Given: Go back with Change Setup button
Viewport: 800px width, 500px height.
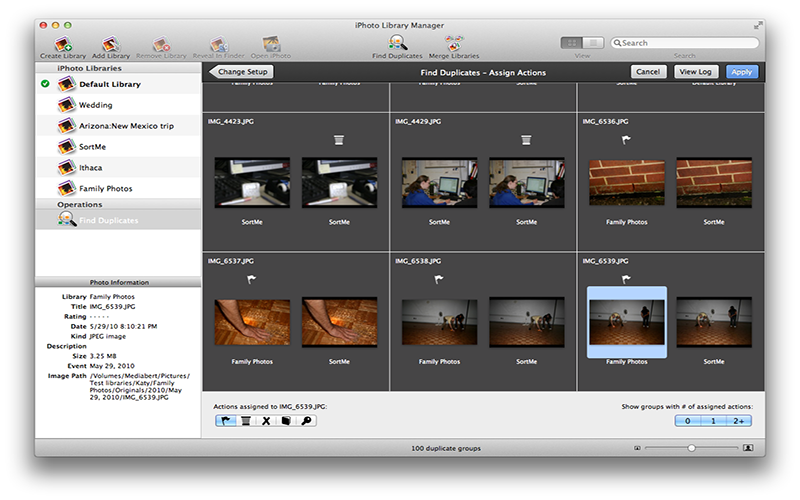Looking at the screenshot, I should point(241,72).
